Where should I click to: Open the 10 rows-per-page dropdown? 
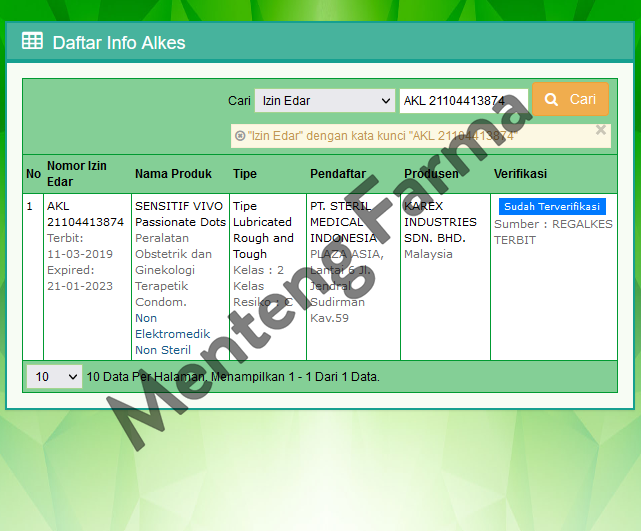point(54,377)
